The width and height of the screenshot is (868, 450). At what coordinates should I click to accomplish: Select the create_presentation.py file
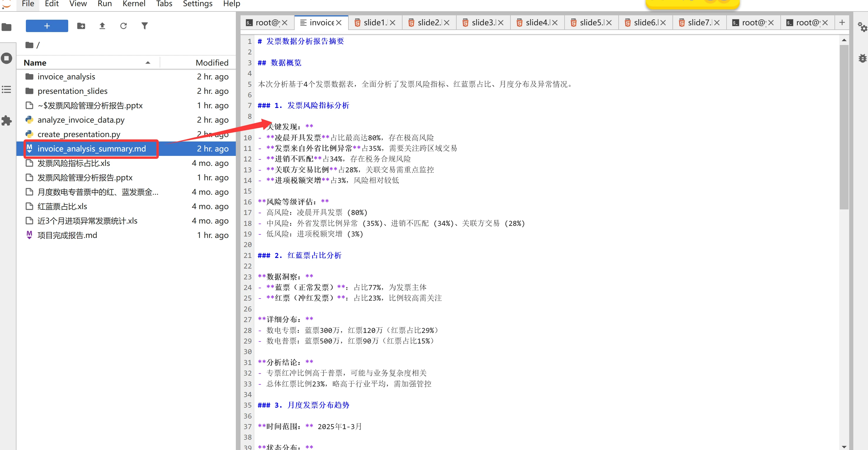click(x=79, y=134)
